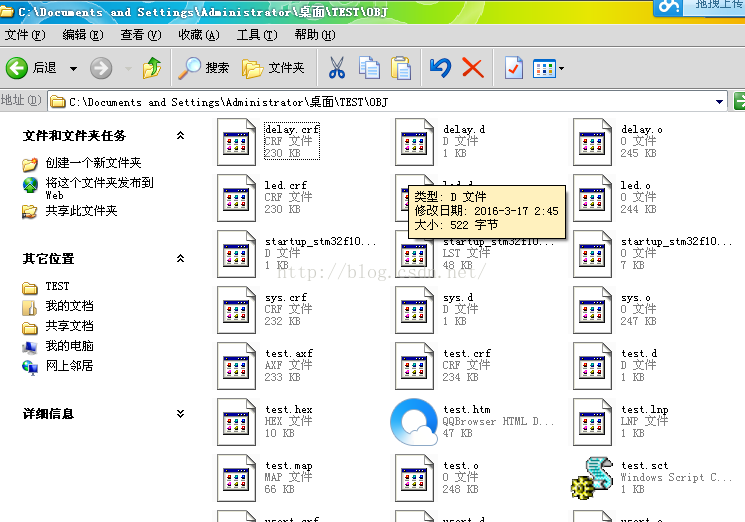Click the Properties checkmark toolbar icon
Viewport: 745px width, 522px height.
pyautogui.click(x=513, y=68)
